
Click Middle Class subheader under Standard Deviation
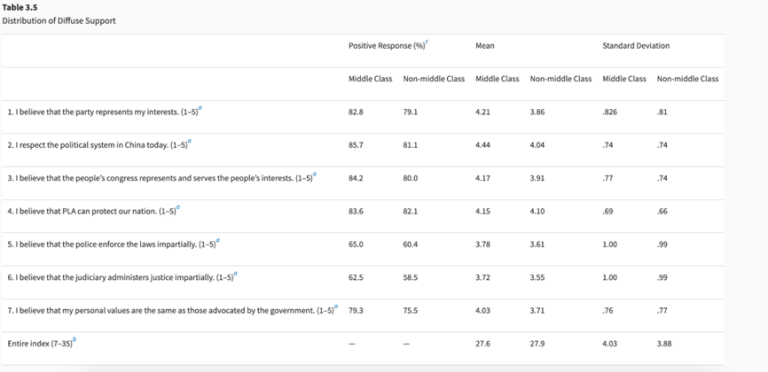[624, 79]
